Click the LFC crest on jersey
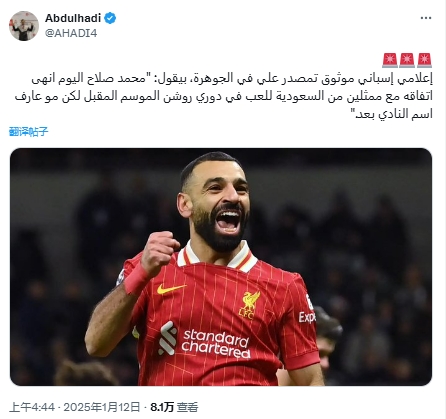Viewport: 446px width, 419px height. tap(249, 305)
